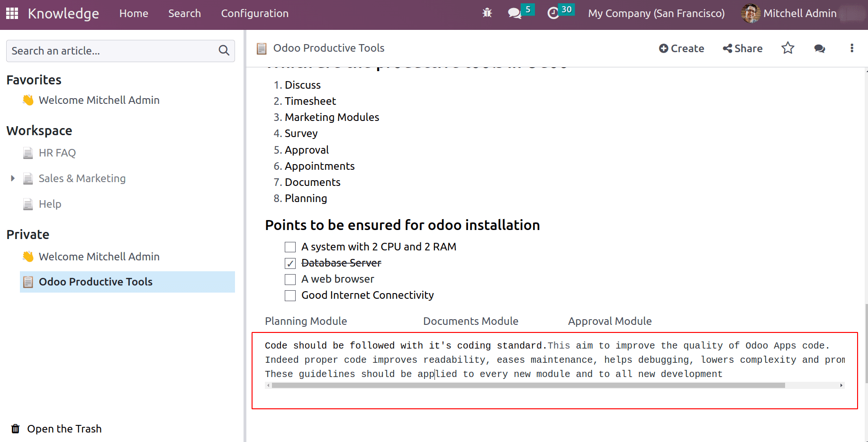This screenshot has height=442, width=868.
Task: Check 'Good Internet Connectivity' checkbox
Action: (290, 295)
